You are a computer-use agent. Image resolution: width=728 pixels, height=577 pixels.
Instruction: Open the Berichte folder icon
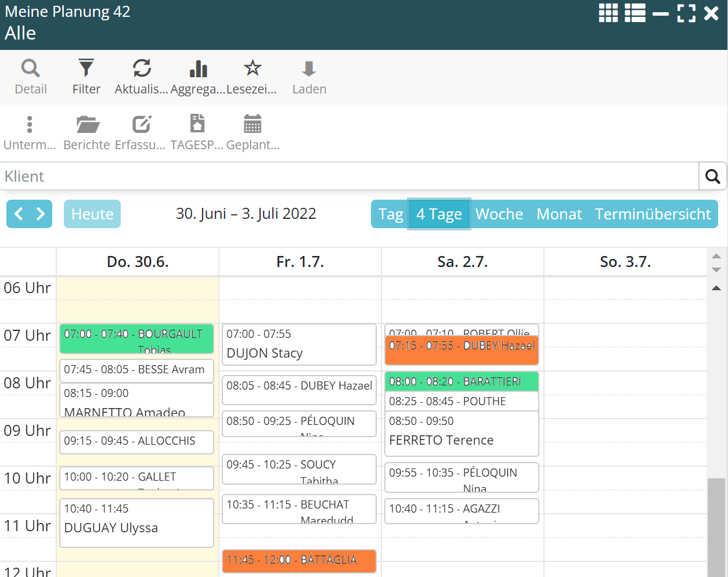click(x=87, y=124)
